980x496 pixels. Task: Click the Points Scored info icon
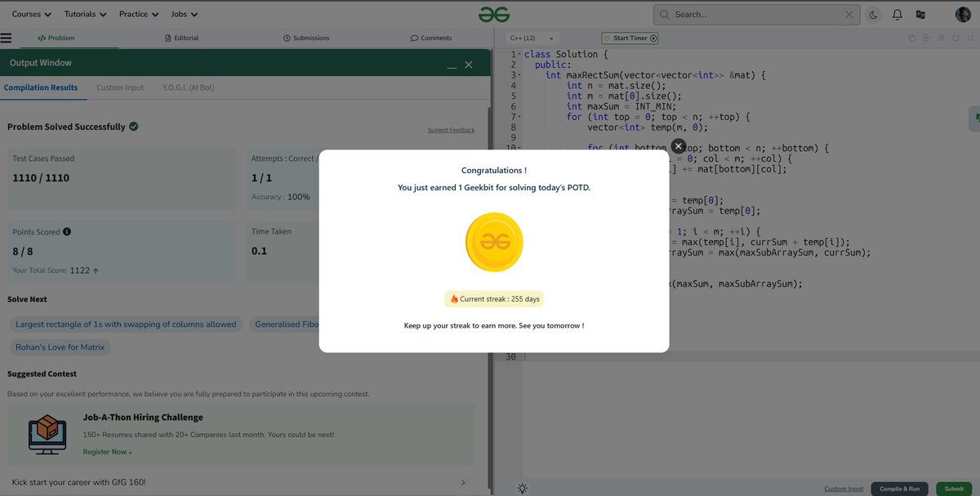[x=67, y=231]
